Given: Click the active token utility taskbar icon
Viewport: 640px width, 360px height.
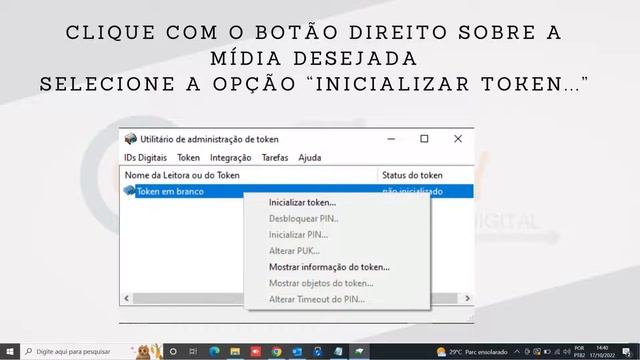Looking at the screenshot, I should (359, 351).
